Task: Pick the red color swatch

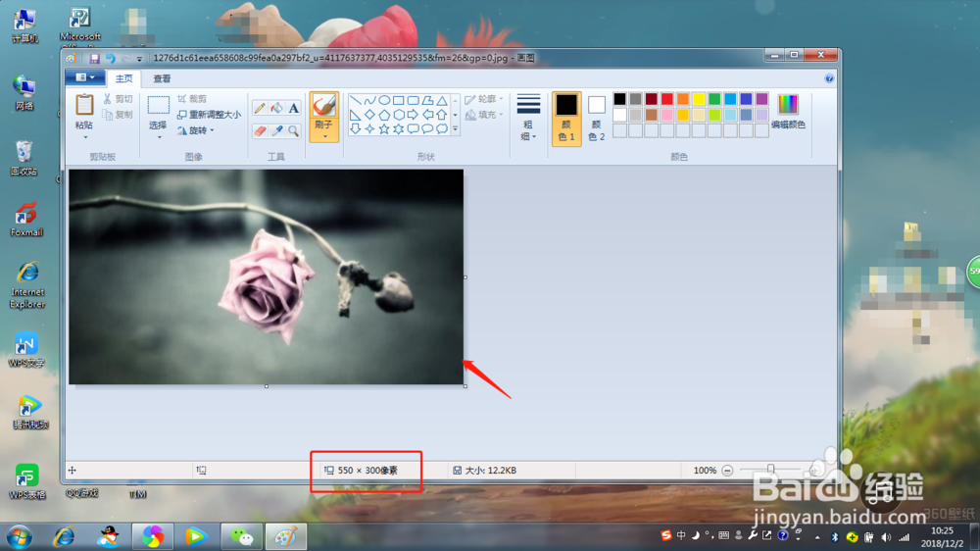Action: click(666, 99)
